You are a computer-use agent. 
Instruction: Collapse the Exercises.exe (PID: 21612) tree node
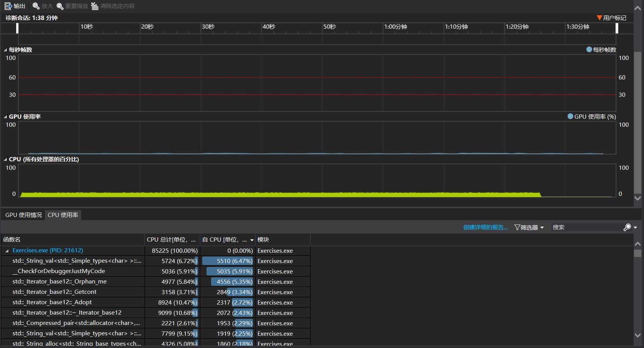click(x=7, y=251)
